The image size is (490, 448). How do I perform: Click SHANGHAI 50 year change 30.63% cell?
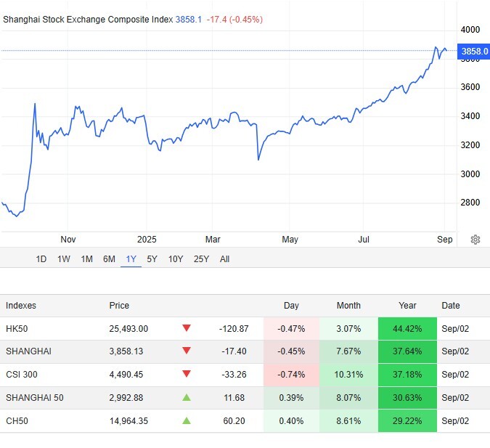[407, 398]
